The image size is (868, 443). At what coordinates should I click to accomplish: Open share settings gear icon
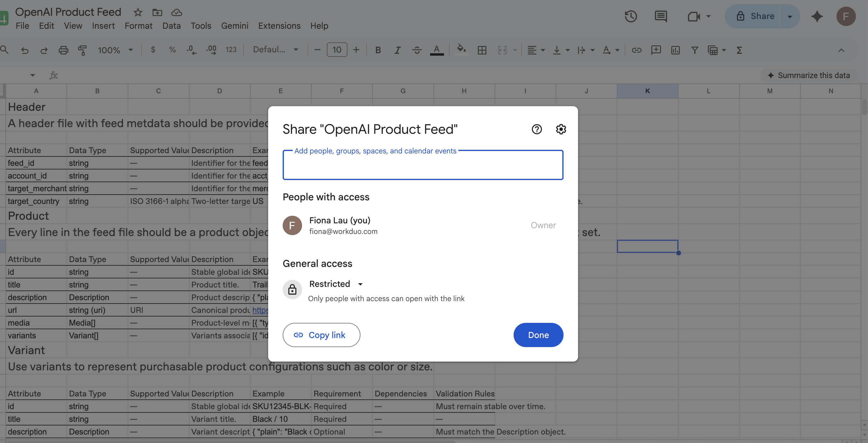click(561, 130)
